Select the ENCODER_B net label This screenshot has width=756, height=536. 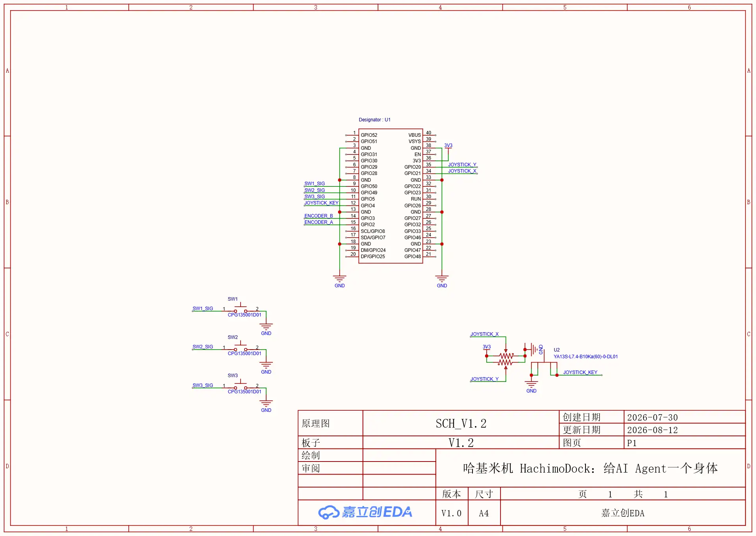pyautogui.click(x=319, y=216)
